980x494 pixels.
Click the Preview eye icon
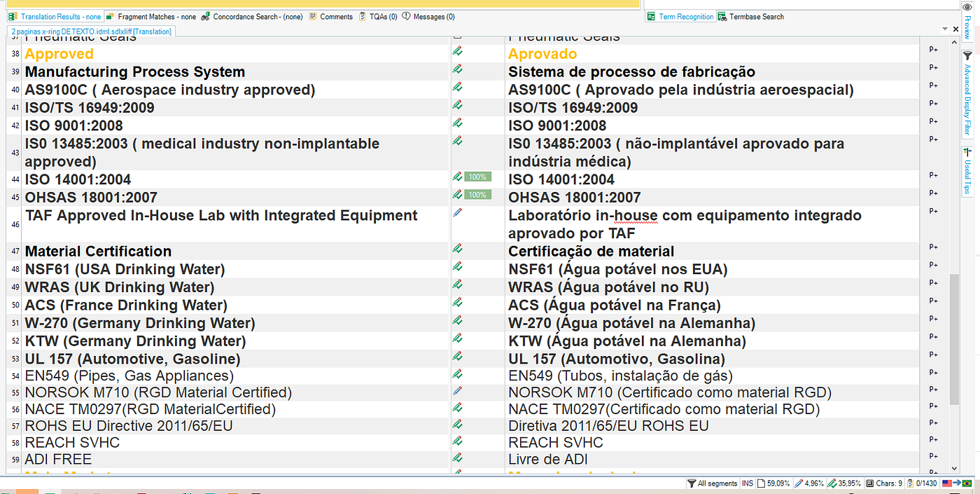tap(967, 7)
